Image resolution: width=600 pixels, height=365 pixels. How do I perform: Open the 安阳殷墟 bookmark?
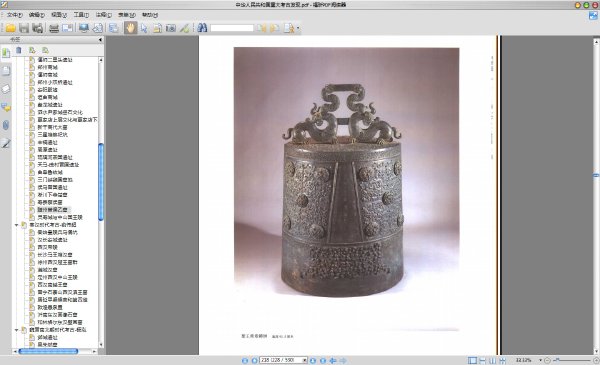click(x=47, y=90)
